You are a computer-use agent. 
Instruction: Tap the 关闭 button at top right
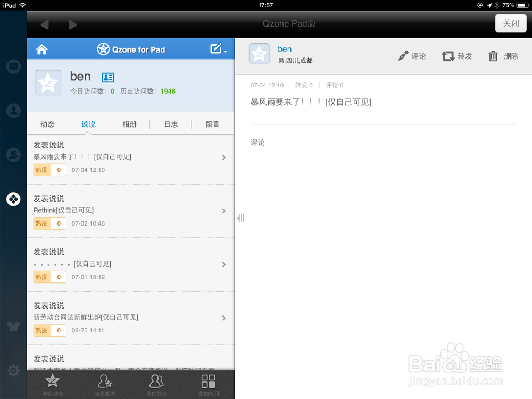(511, 23)
